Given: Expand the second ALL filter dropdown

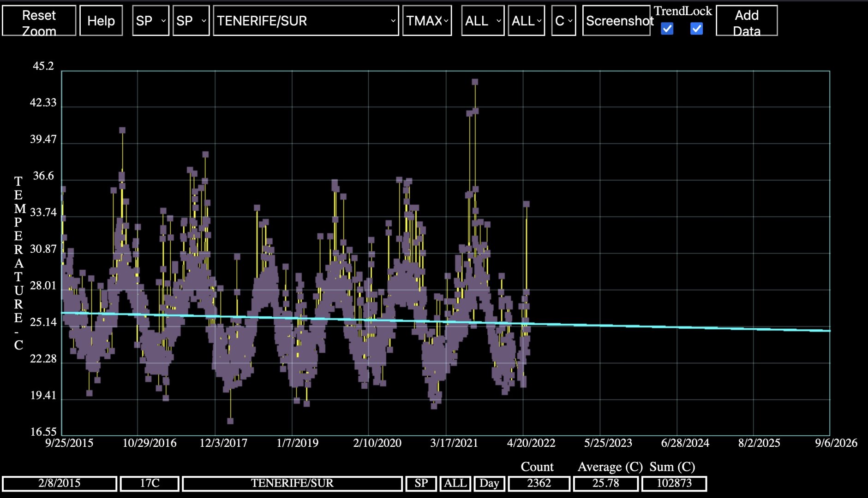Looking at the screenshot, I should pos(526,21).
